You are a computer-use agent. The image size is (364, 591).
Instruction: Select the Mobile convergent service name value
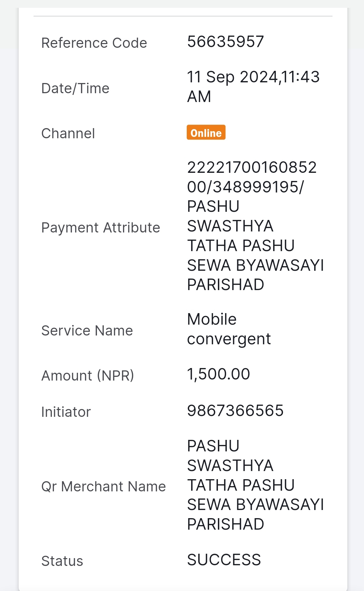click(229, 329)
